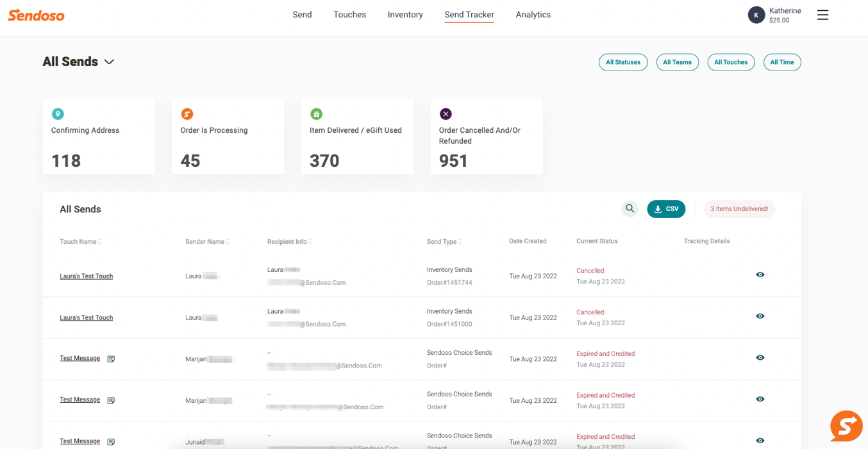Screen dimensions: 868x449
Task: Click the search magnifier icon in All Sends
Action: (630, 208)
